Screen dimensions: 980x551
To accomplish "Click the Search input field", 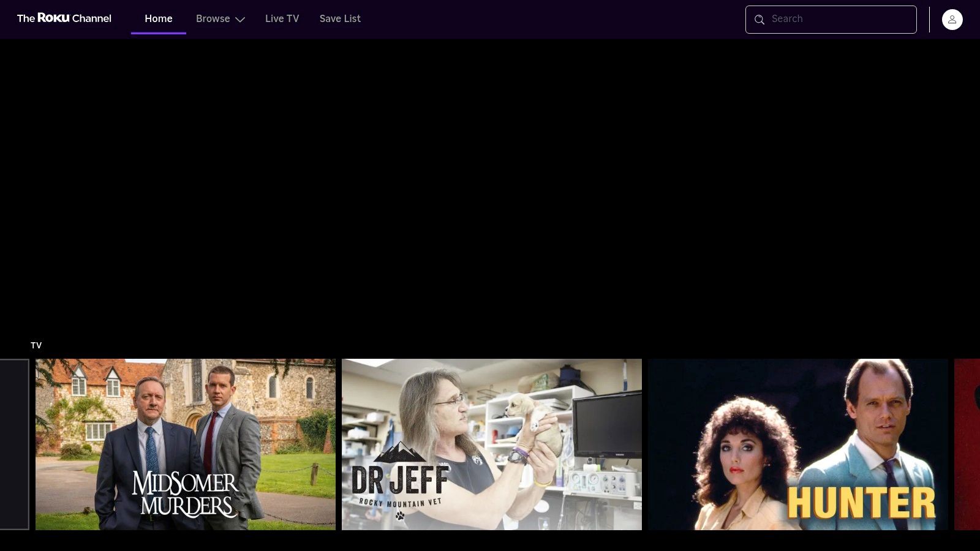I will 831,20.
